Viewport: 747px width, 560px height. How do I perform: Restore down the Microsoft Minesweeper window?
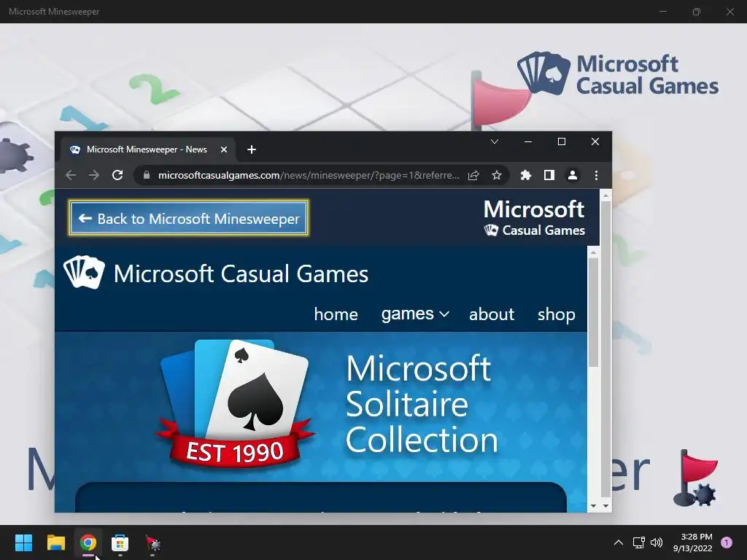click(697, 12)
